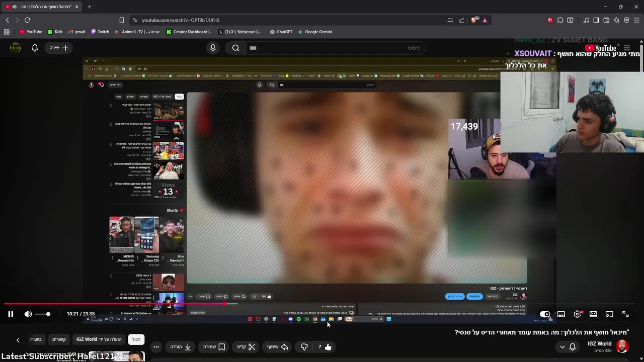The image size is (644, 362).
Task: Start voice search with microphone
Action: click(x=213, y=48)
